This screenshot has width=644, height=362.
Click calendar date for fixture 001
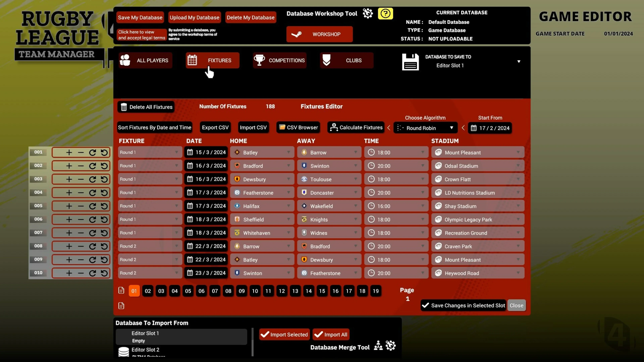tap(206, 152)
